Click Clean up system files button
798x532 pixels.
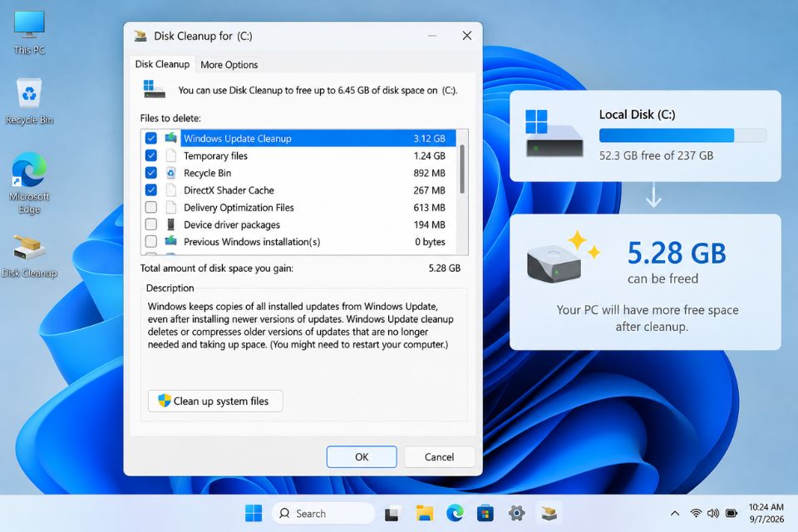[215, 401]
